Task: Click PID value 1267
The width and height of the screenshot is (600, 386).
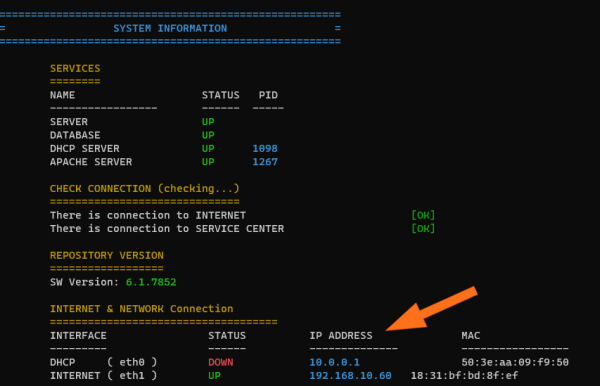Action: coord(265,162)
